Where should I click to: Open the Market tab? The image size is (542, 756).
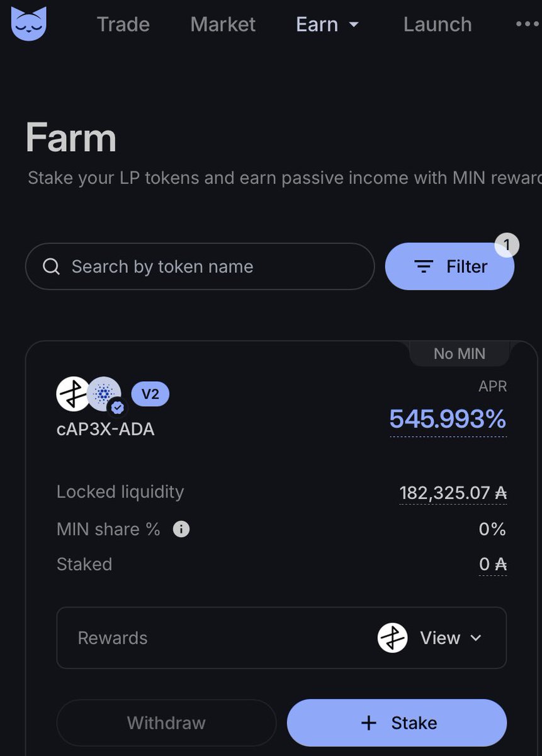tap(223, 25)
